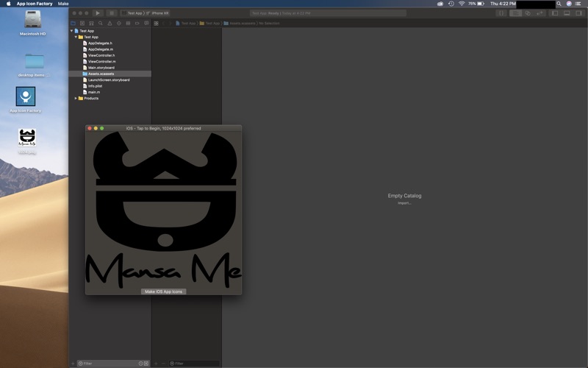
Task: Go back in Xcode editor history
Action: (163, 24)
